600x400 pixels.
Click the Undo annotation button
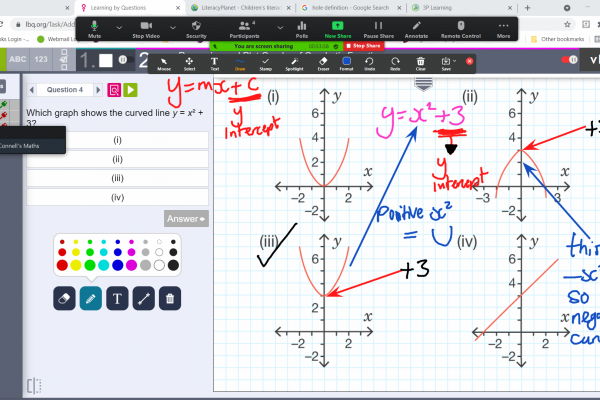pyautogui.click(x=370, y=65)
